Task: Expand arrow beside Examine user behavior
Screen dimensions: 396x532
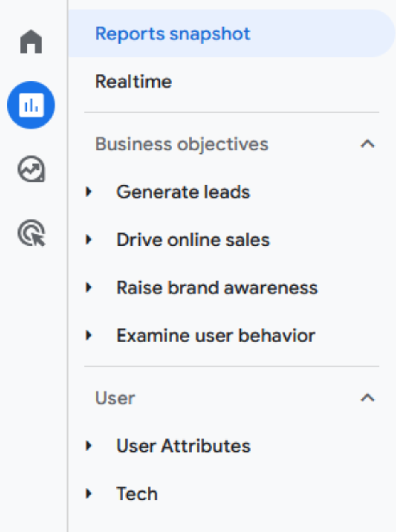Action: coord(89,335)
